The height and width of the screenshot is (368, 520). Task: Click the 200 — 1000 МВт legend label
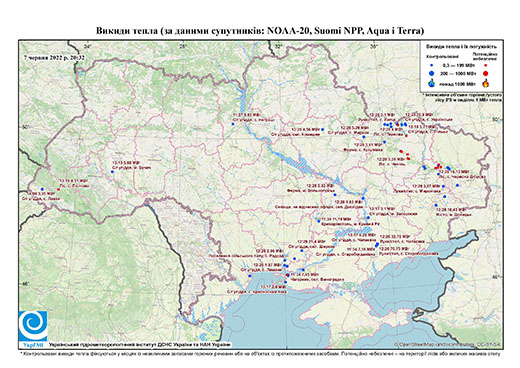coord(459,73)
